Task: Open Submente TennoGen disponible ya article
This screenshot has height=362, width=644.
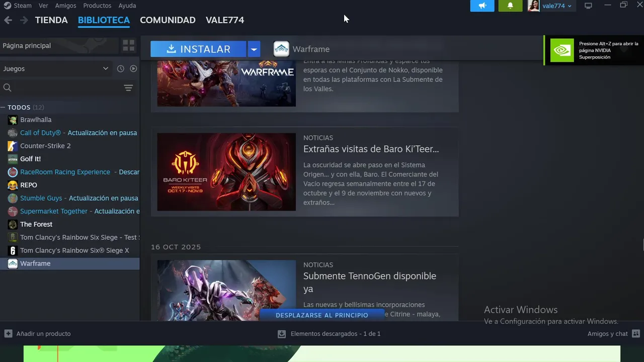Action: click(370, 282)
